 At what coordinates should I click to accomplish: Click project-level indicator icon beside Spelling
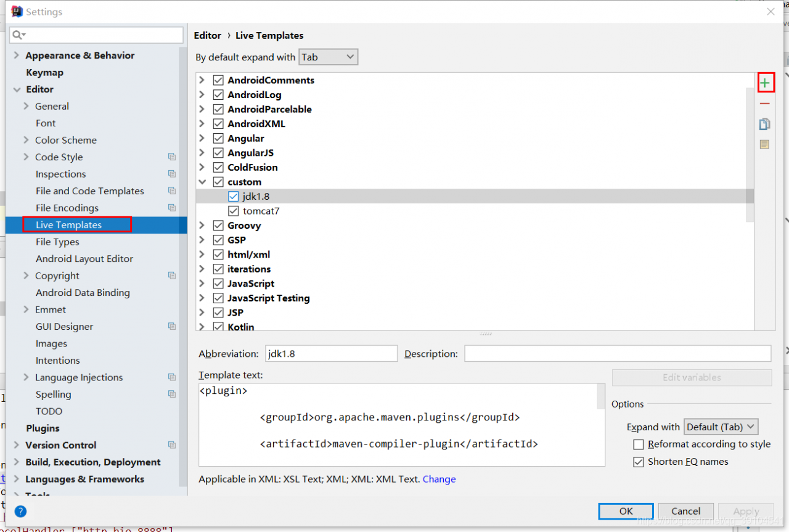click(171, 395)
